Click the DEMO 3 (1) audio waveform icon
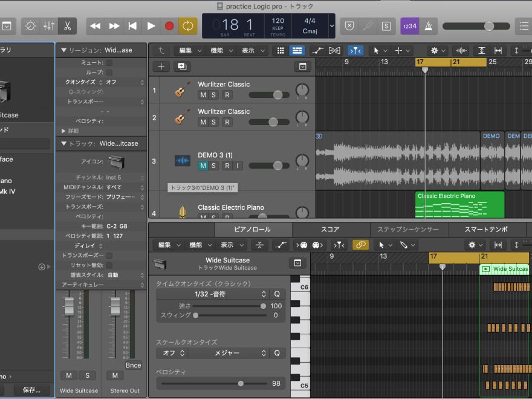 pyautogui.click(x=183, y=160)
